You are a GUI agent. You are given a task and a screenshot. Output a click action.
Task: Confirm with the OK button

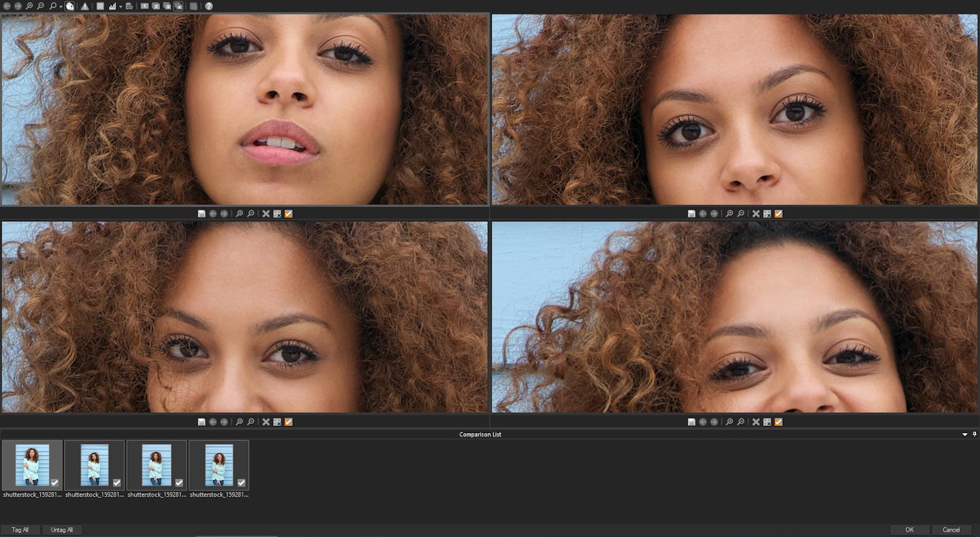909,530
